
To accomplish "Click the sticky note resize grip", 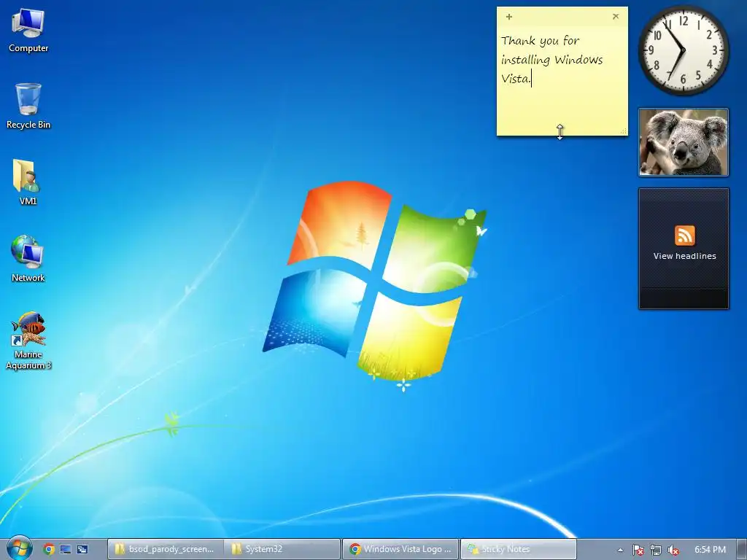I will click(x=623, y=131).
